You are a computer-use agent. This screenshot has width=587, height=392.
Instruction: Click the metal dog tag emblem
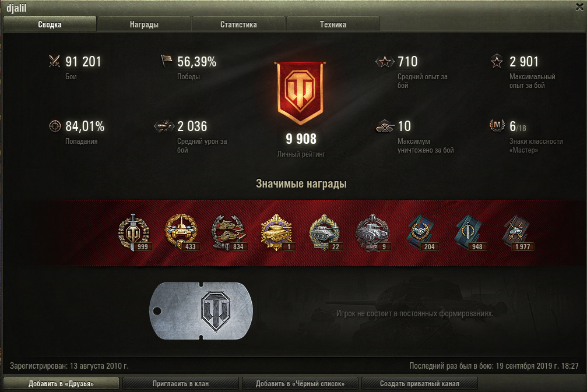[201, 311]
